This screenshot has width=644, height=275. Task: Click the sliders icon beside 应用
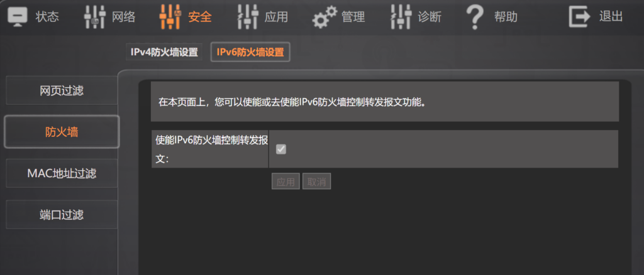click(248, 17)
